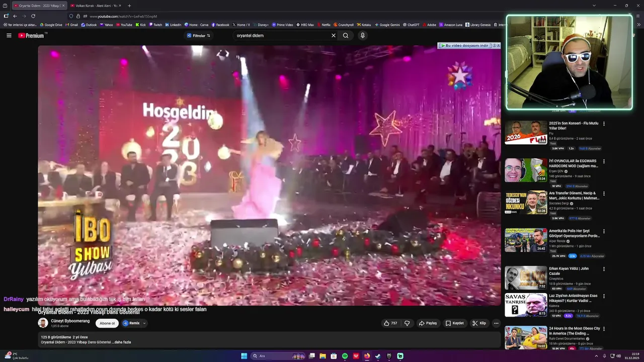Open site lock info in address bar
This screenshot has height=362, width=644.
[x=78, y=16]
